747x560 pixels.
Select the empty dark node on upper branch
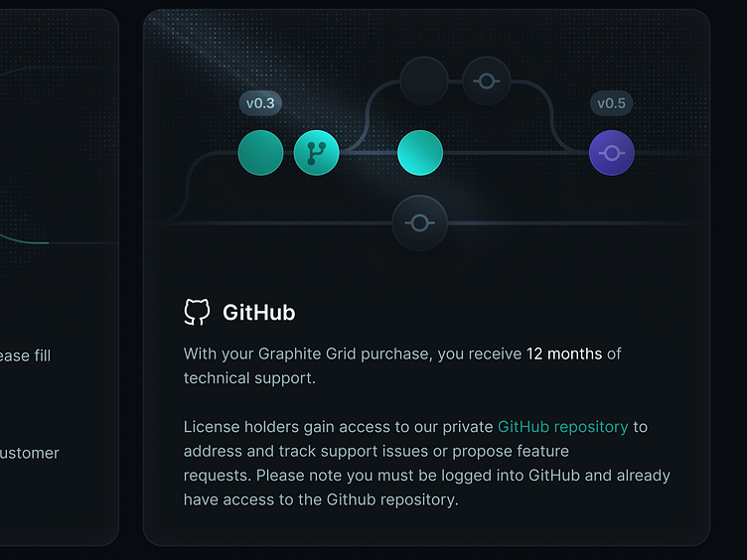[424, 81]
